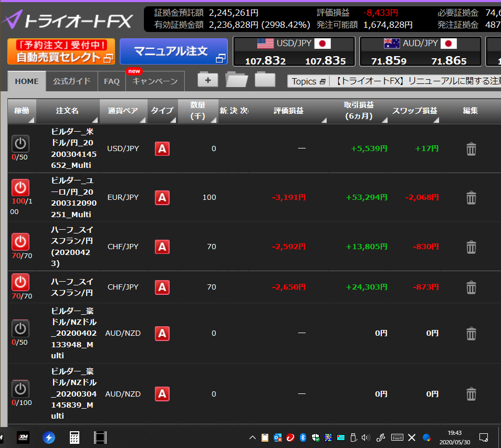Delete the USD/JPY builder order with trash icon

471,149
